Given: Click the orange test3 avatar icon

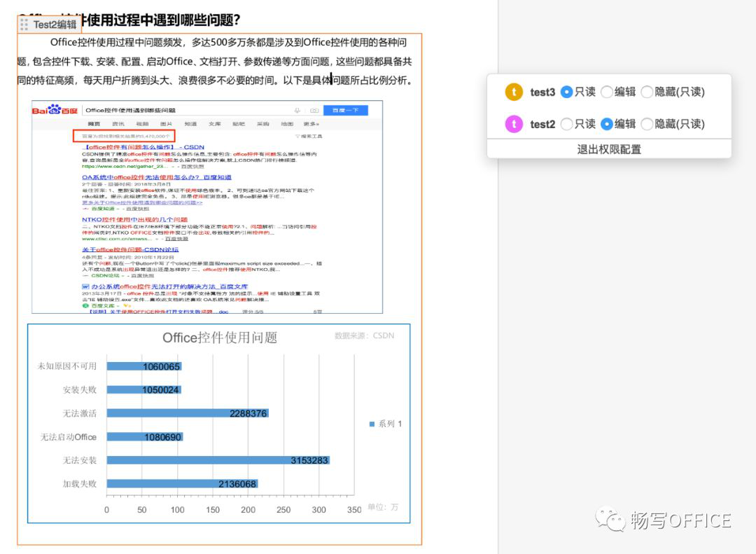Looking at the screenshot, I should click(x=514, y=92).
